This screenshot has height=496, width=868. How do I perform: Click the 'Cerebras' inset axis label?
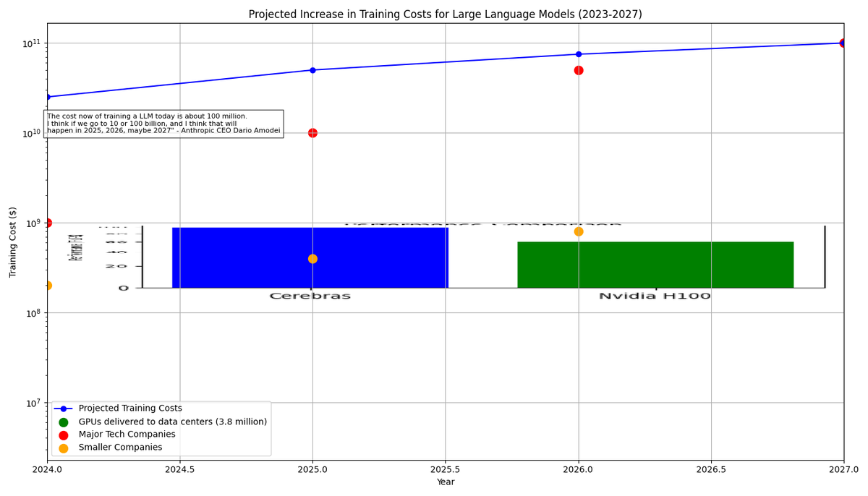pos(310,296)
